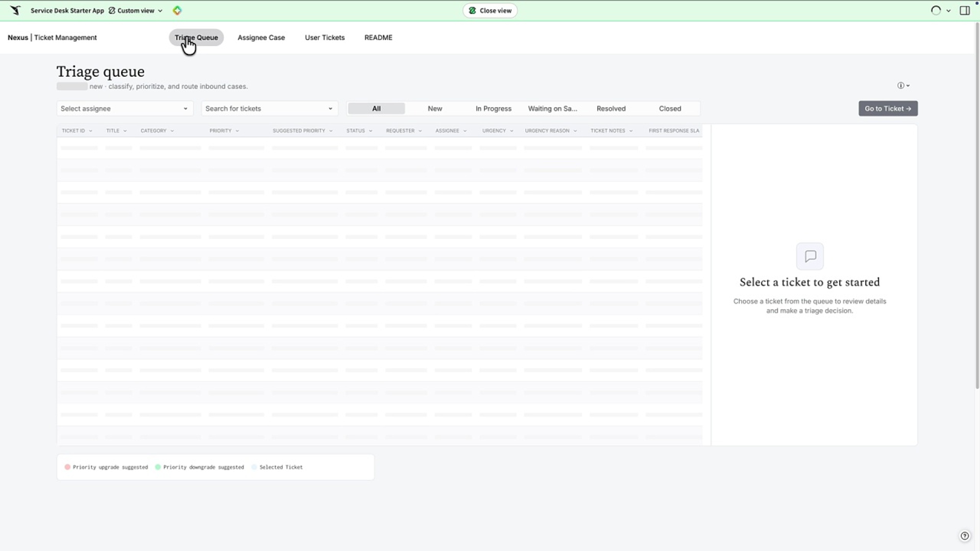Click the First Response SLA column header

pos(674,131)
